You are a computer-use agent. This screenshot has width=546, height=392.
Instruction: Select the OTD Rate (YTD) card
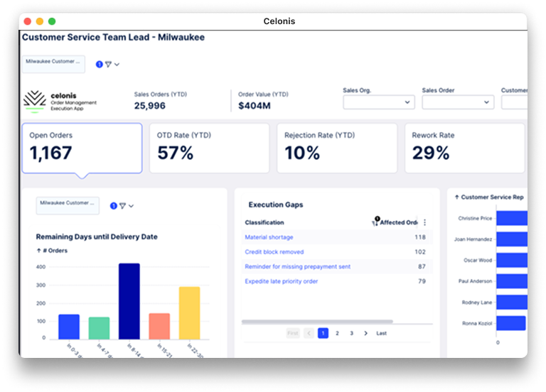click(209, 148)
